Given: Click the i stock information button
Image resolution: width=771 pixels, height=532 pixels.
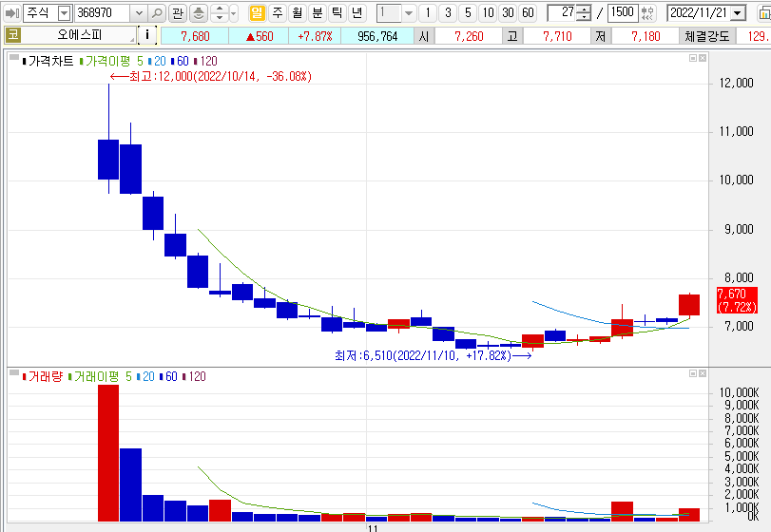Looking at the screenshot, I should pyautogui.click(x=147, y=35).
